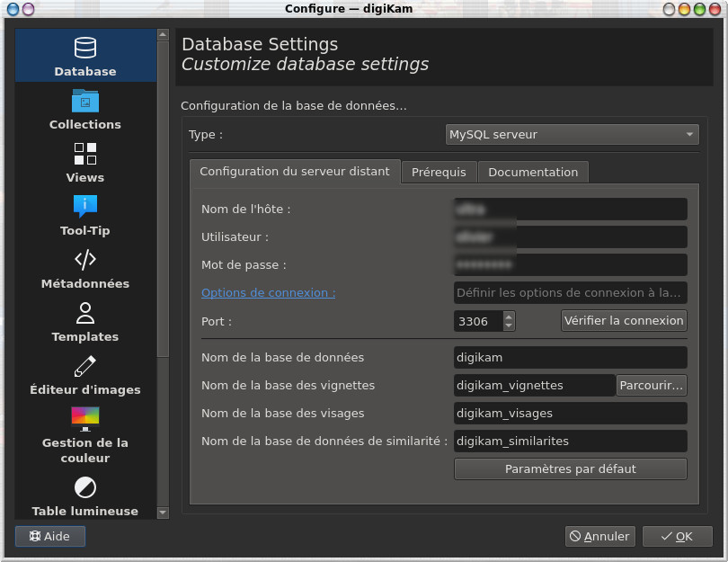Click the Mot de passe field
This screenshot has height=562, width=728.
(x=571, y=264)
